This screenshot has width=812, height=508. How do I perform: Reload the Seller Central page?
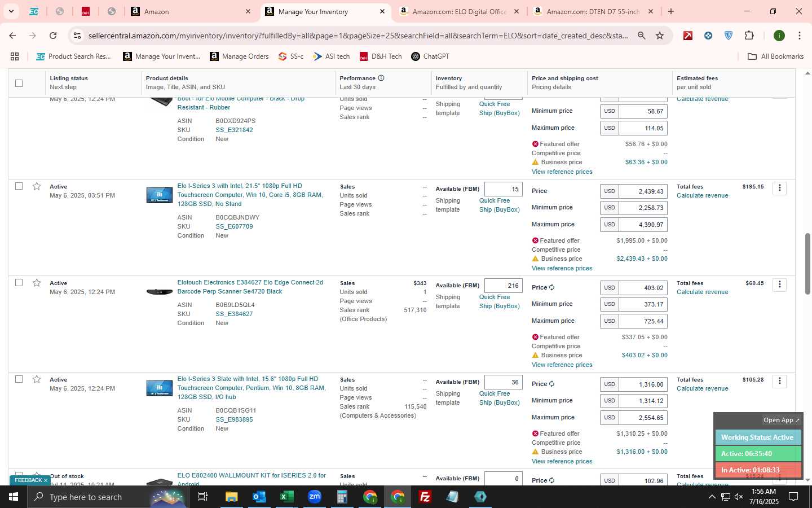53,36
